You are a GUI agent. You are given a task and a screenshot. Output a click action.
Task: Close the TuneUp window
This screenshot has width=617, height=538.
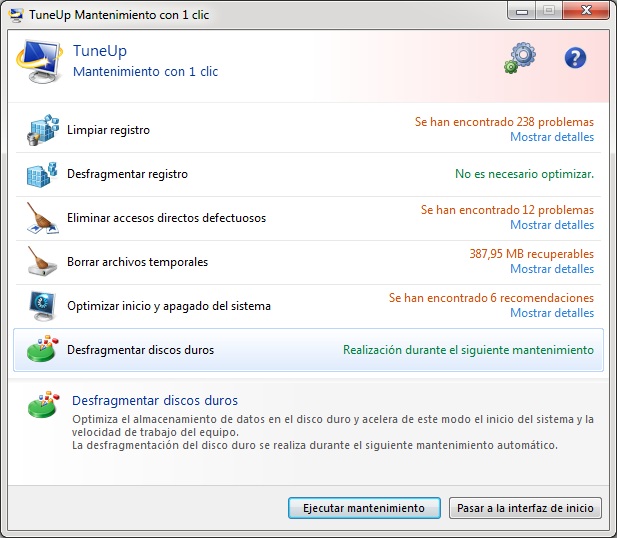586,11
